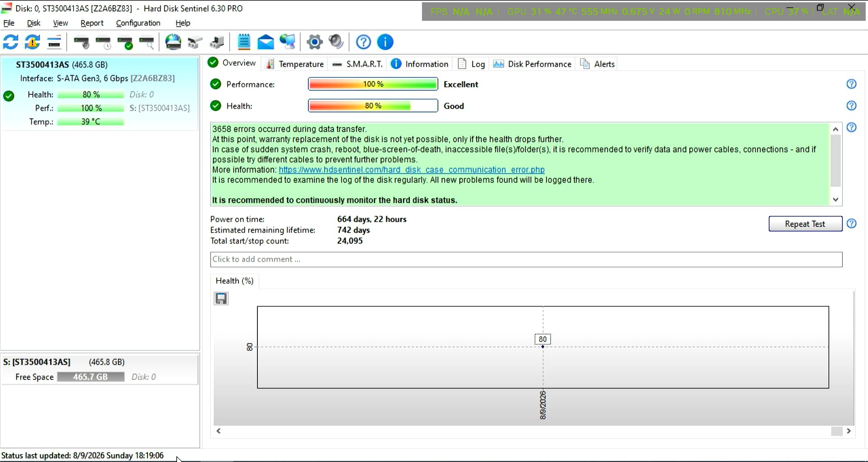Click the help icon on the Health row

(x=851, y=106)
